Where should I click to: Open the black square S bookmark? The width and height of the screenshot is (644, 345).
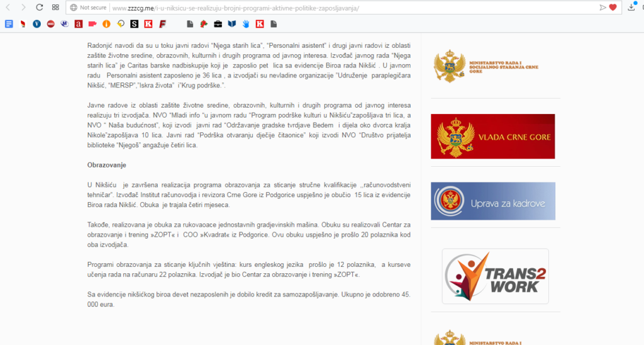tap(135, 25)
